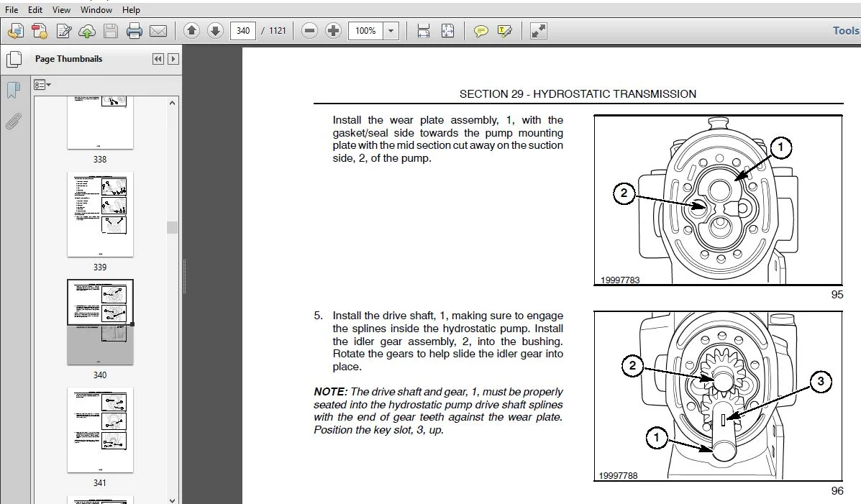Click the 'Page Thumbnails' panel title
Image resolution: width=861 pixels, height=504 pixels.
point(68,59)
